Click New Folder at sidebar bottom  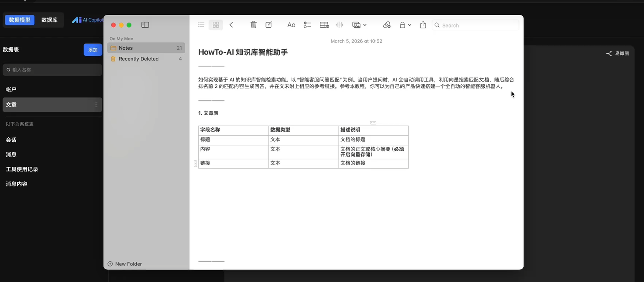125,264
